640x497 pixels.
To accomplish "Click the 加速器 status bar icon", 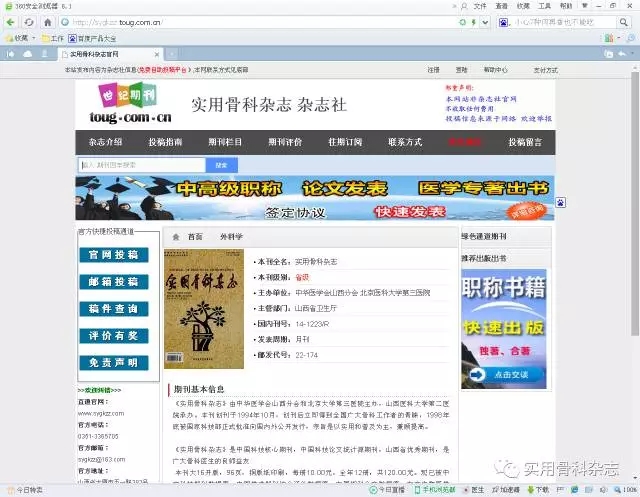I will click(x=506, y=489).
